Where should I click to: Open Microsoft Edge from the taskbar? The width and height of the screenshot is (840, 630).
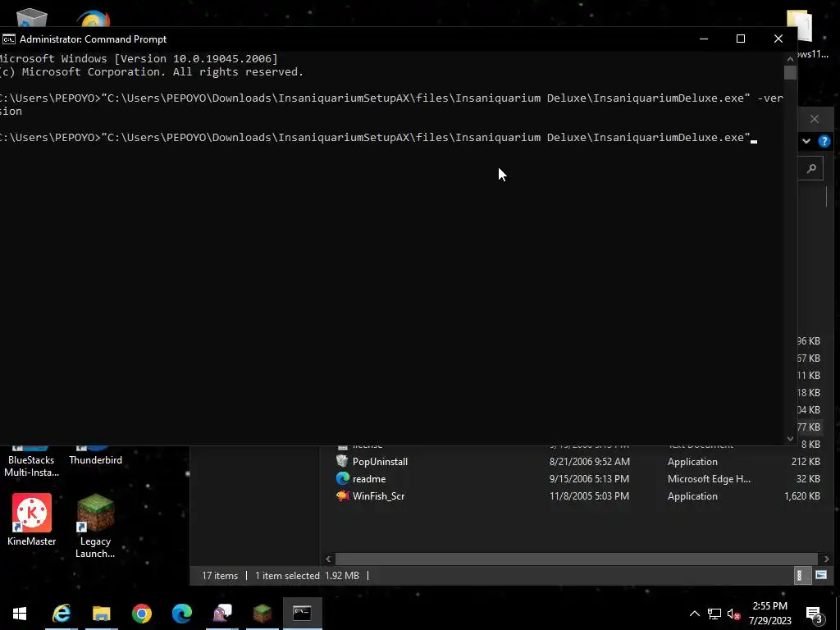181,614
